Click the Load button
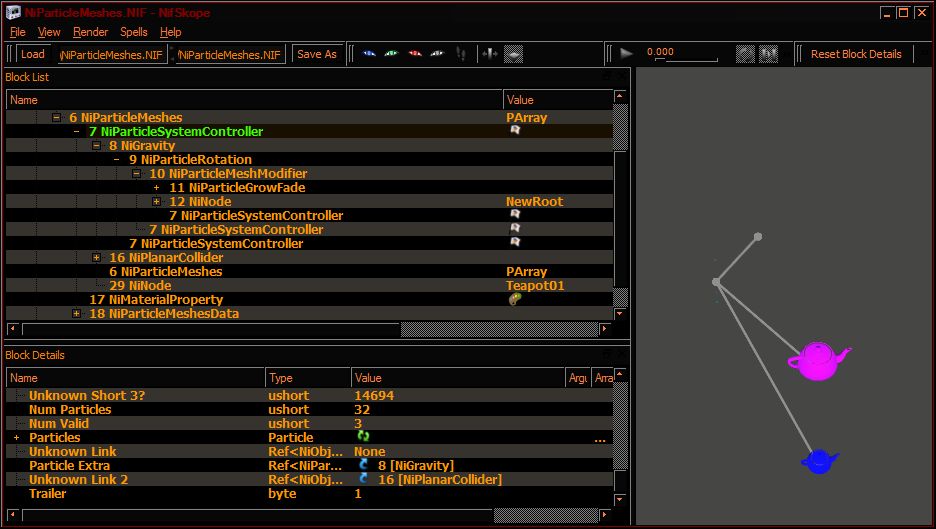Viewport: 936px width, 529px height. click(x=33, y=54)
